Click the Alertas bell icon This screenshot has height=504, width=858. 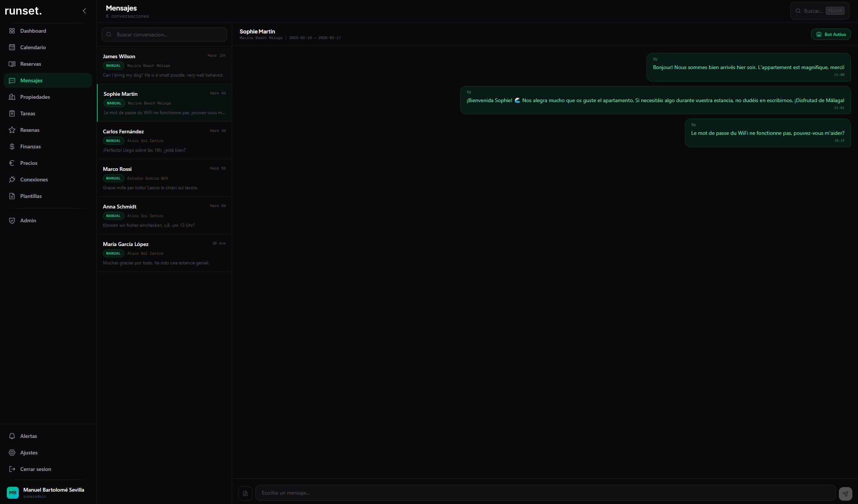click(x=12, y=436)
